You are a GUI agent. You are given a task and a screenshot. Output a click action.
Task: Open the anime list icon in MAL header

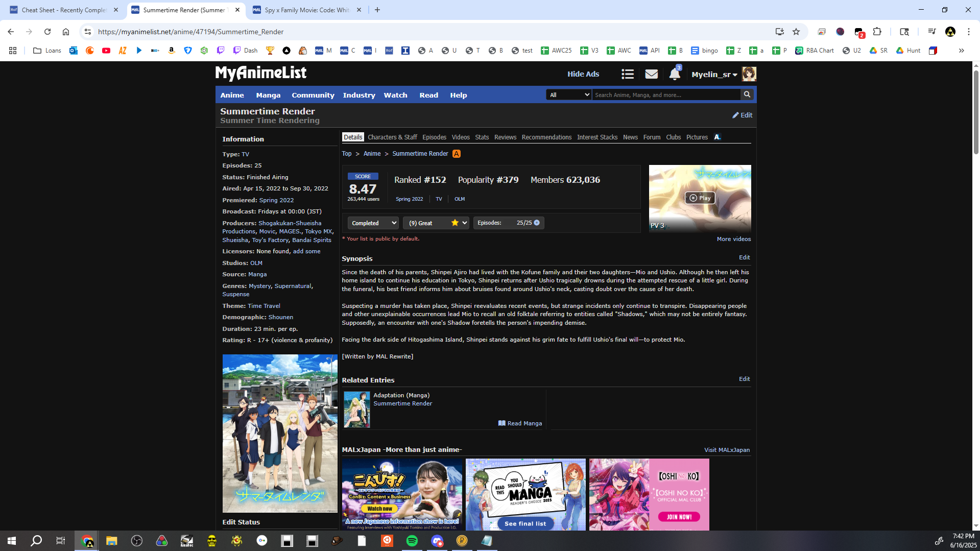[x=628, y=75]
